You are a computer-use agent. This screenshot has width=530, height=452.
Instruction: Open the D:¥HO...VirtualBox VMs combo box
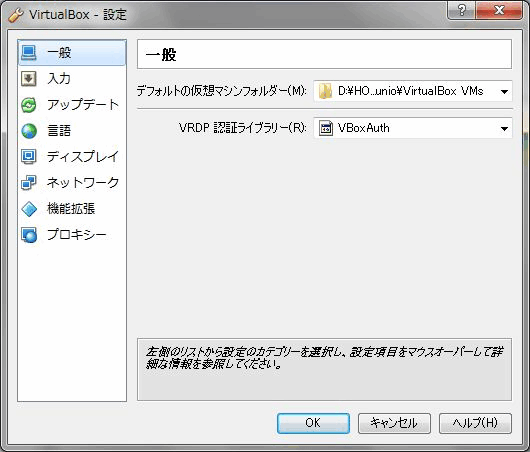click(413, 91)
